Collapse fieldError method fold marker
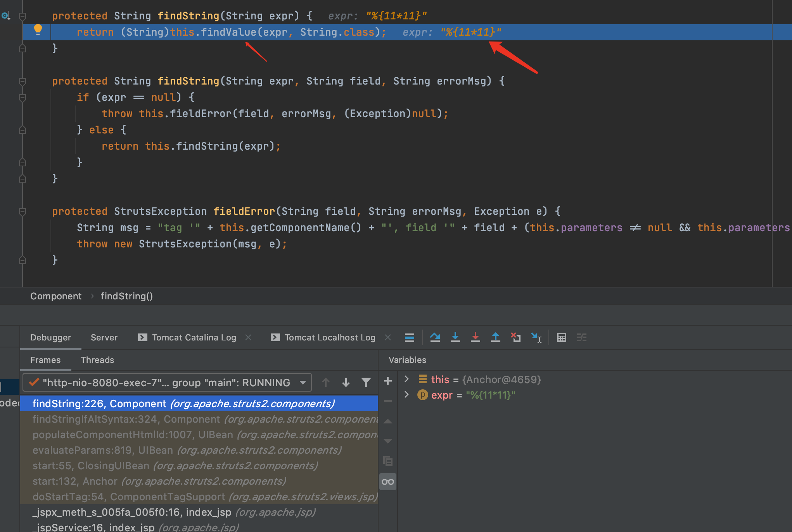 (x=22, y=212)
